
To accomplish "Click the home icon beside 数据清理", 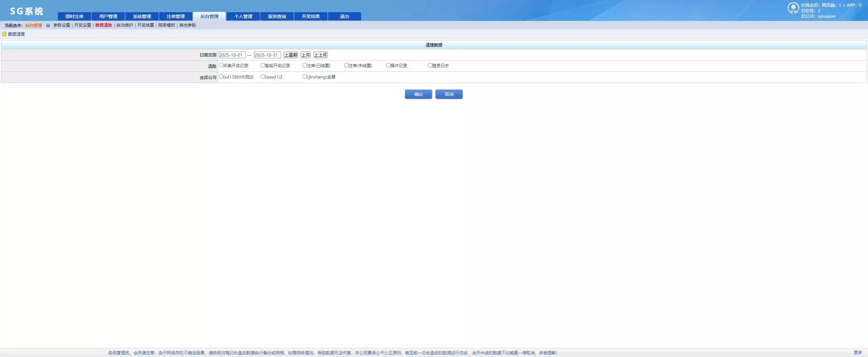I will click(4, 34).
